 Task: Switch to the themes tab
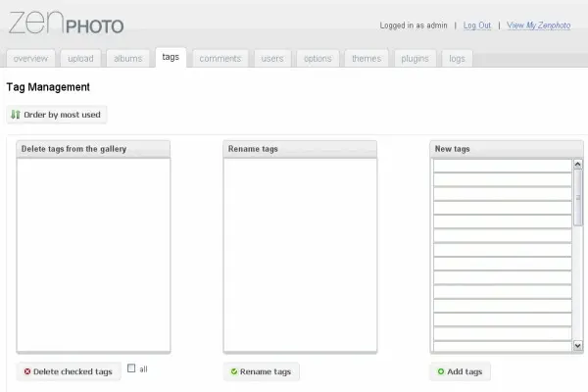(x=367, y=59)
